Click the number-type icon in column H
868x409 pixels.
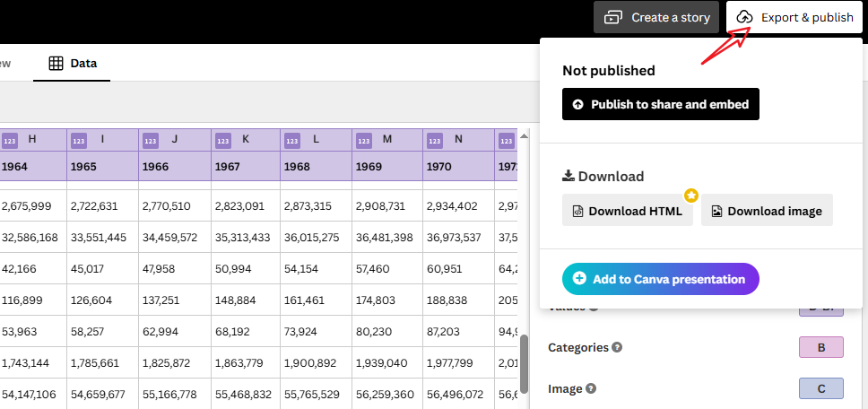pos(10,140)
